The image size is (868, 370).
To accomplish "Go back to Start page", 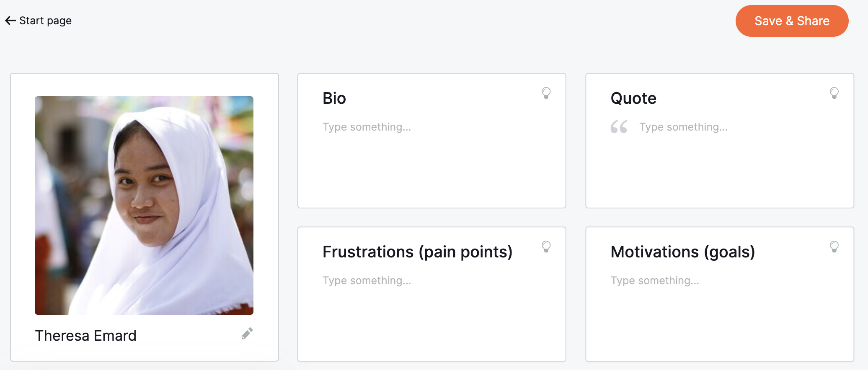I will (x=38, y=21).
